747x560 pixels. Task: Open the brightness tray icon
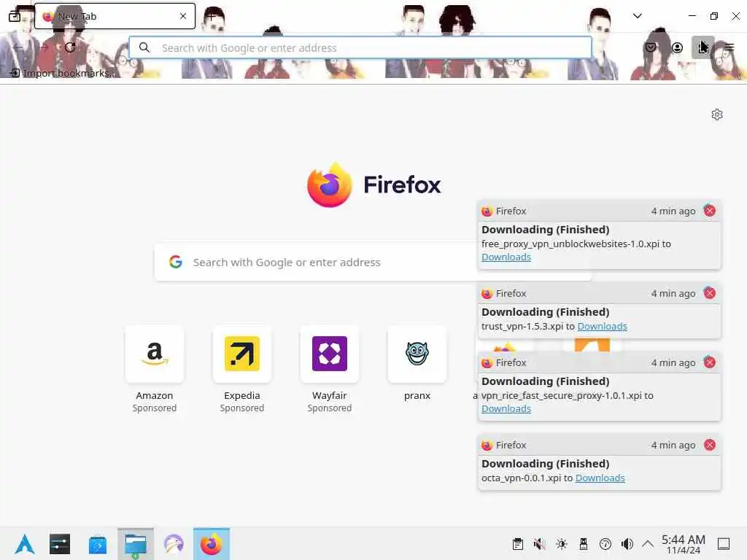tap(562, 544)
